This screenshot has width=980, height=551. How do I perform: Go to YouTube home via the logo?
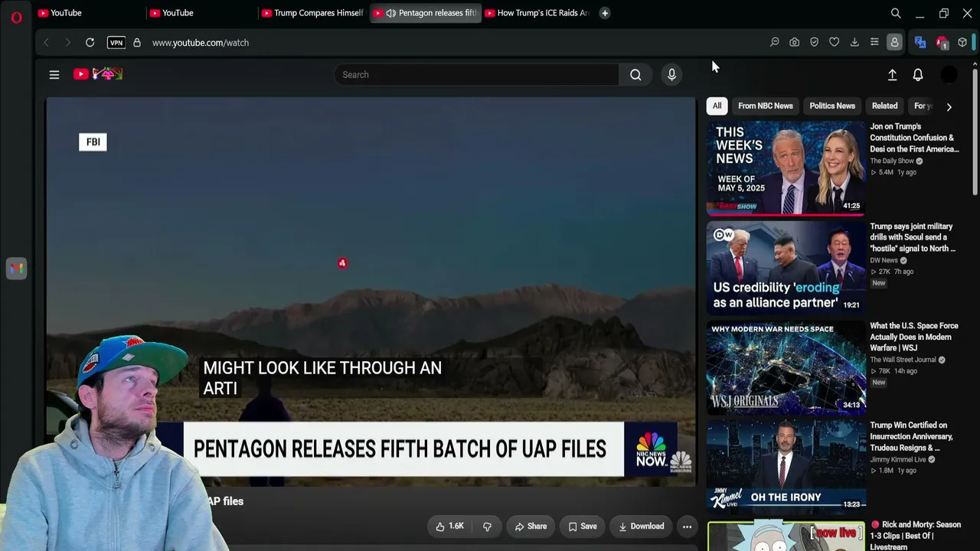click(x=98, y=74)
